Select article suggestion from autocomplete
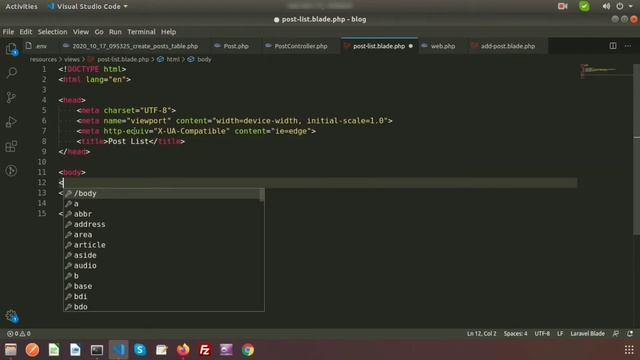This screenshot has width=640, height=360. 164,245
